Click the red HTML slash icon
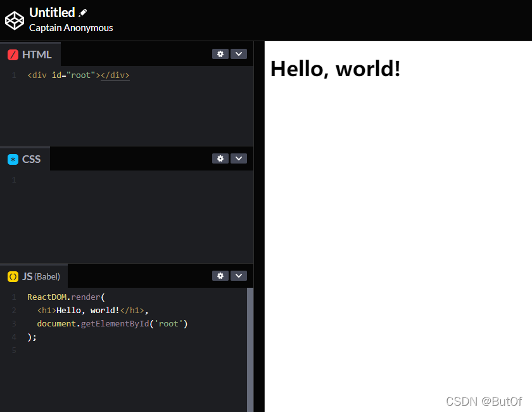Screen dimensions: 532x412 coord(13,55)
